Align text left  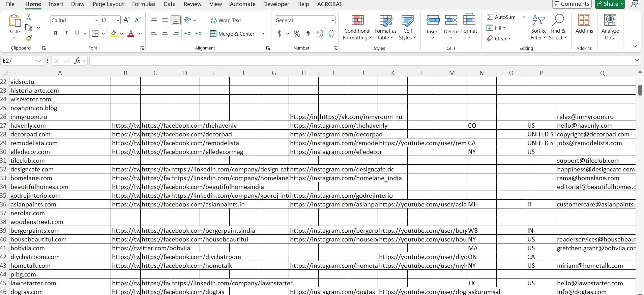click(154, 34)
